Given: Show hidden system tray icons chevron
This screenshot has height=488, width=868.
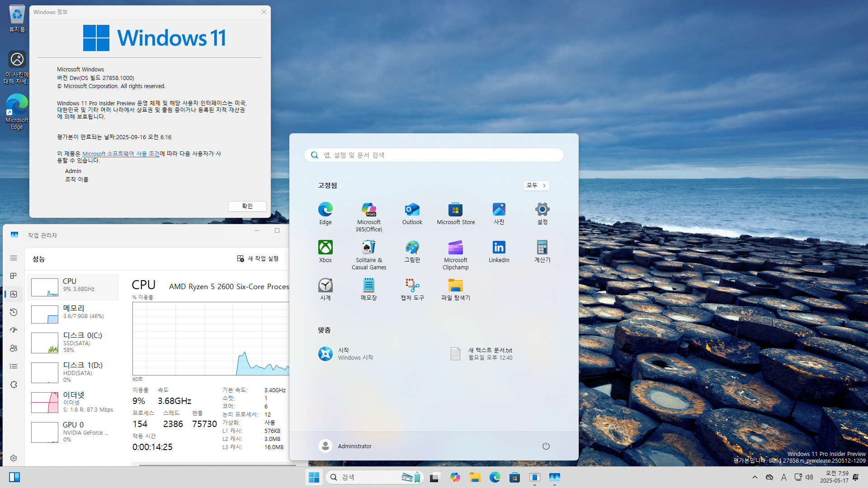Looking at the screenshot, I should click(755, 477).
